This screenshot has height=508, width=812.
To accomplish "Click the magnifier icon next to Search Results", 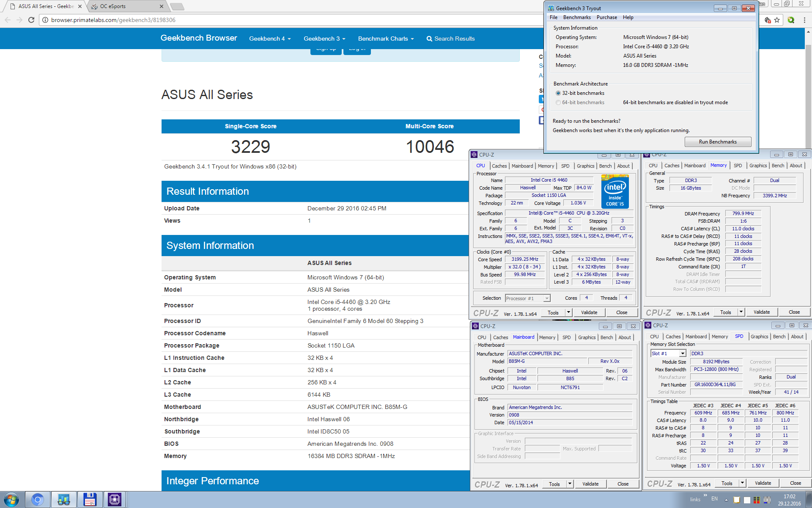I will (429, 39).
